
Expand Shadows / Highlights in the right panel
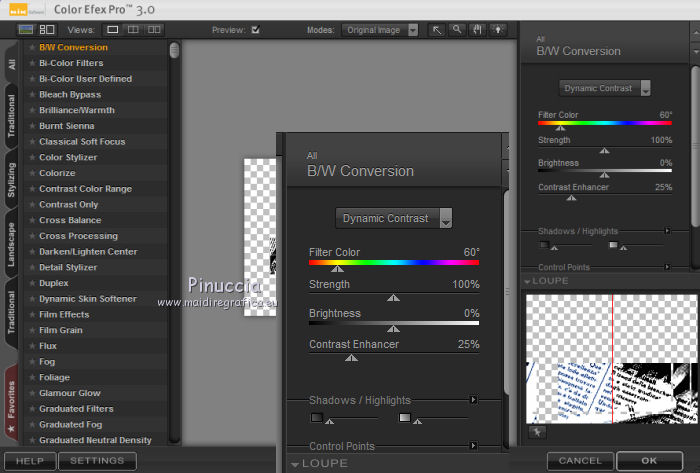pos(667,231)
